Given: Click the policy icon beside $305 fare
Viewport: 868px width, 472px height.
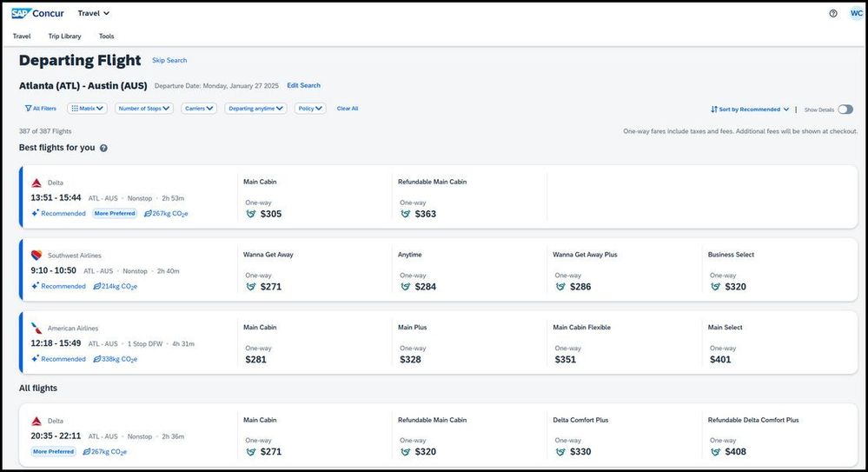Looking at the screenshot, I should tap(251, 214).
